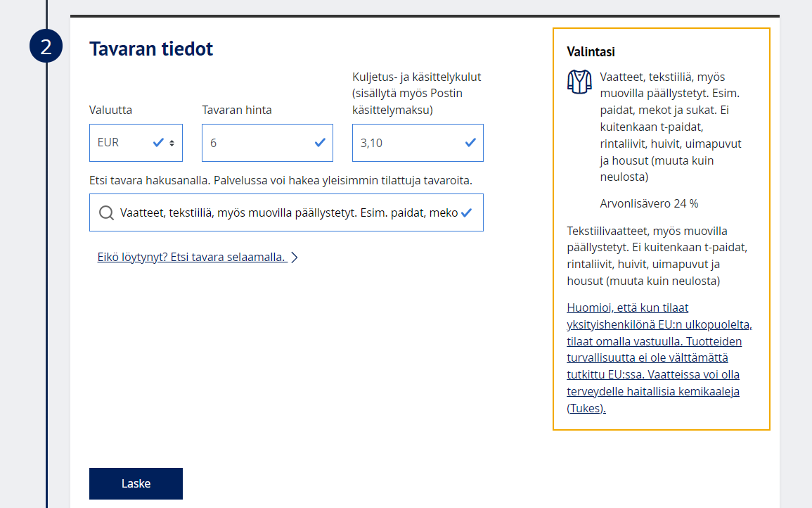Screen dimensions: 812x508
Task: Click the checkmark inside the EUR currency box
Action: tap(158, 143)
